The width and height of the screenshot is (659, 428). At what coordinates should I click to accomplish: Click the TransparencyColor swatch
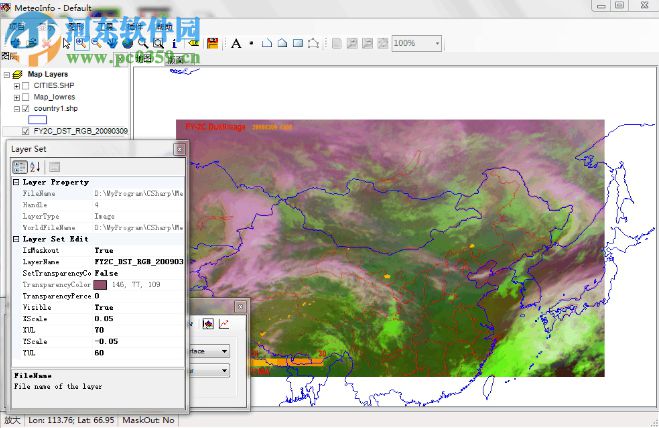100,285
